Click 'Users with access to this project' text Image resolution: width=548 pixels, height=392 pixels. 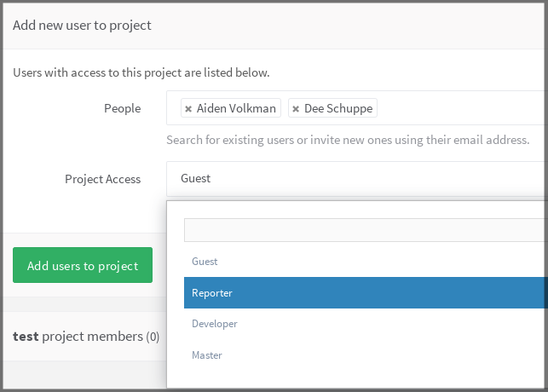[x=141, y=72]
